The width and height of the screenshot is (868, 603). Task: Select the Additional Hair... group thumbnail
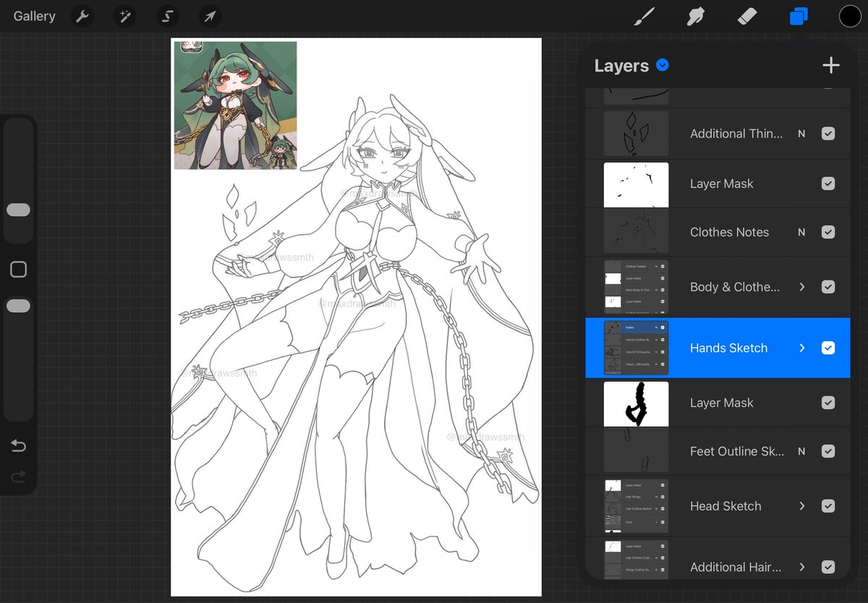pyautogui.click(x=636, y=559)
